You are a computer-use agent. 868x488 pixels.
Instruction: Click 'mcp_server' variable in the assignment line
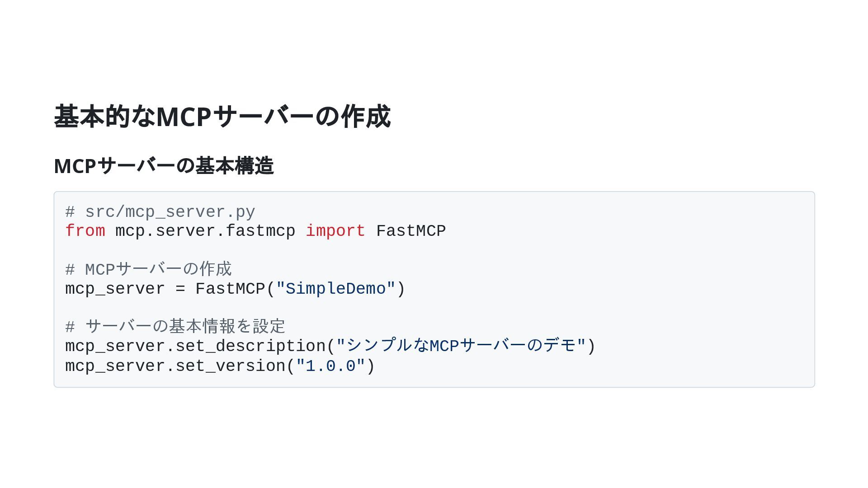[115, 289]
